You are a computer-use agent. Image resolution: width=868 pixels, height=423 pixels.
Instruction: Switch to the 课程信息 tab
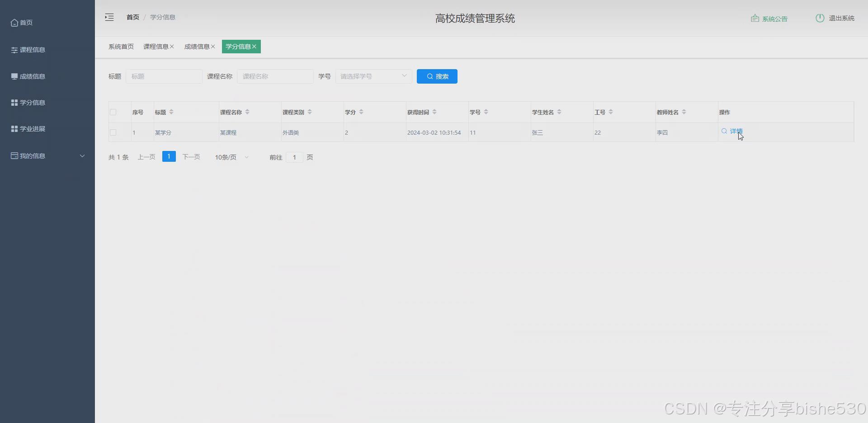point(156,47)
